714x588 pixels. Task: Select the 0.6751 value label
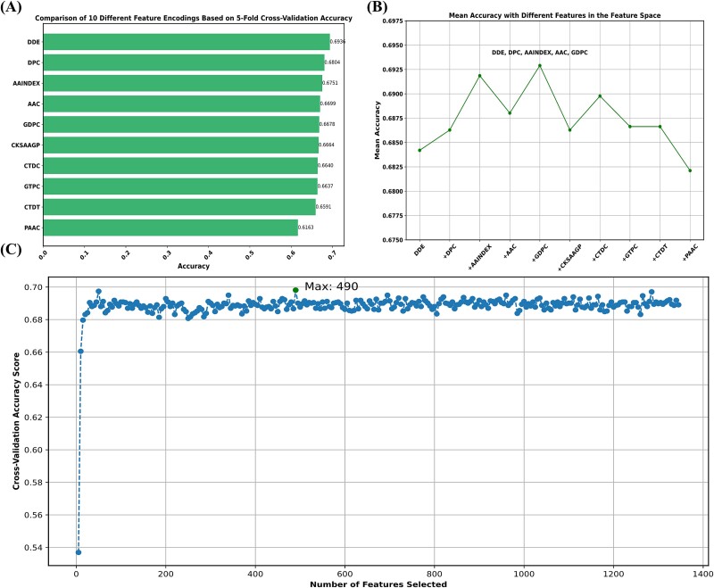click(x=329, y=83)
